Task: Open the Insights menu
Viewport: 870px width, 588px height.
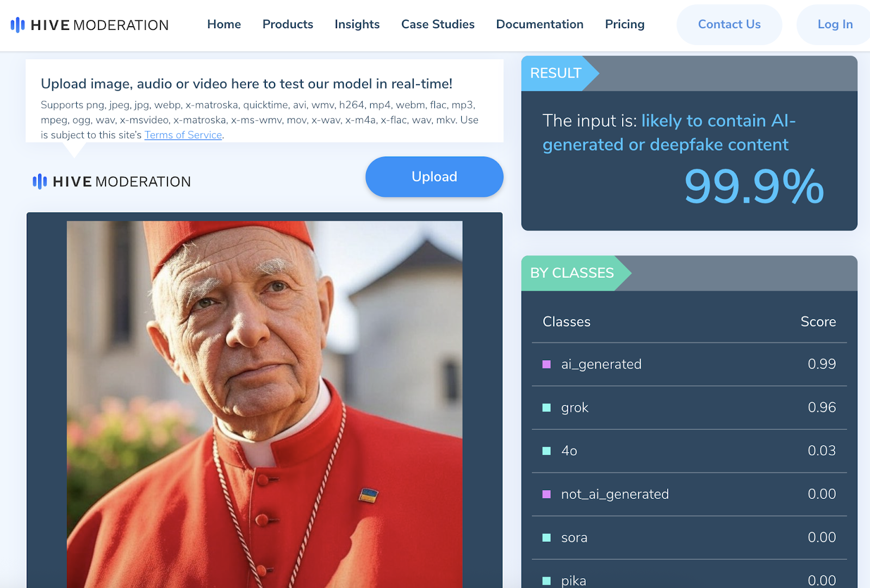Action: 357,24
